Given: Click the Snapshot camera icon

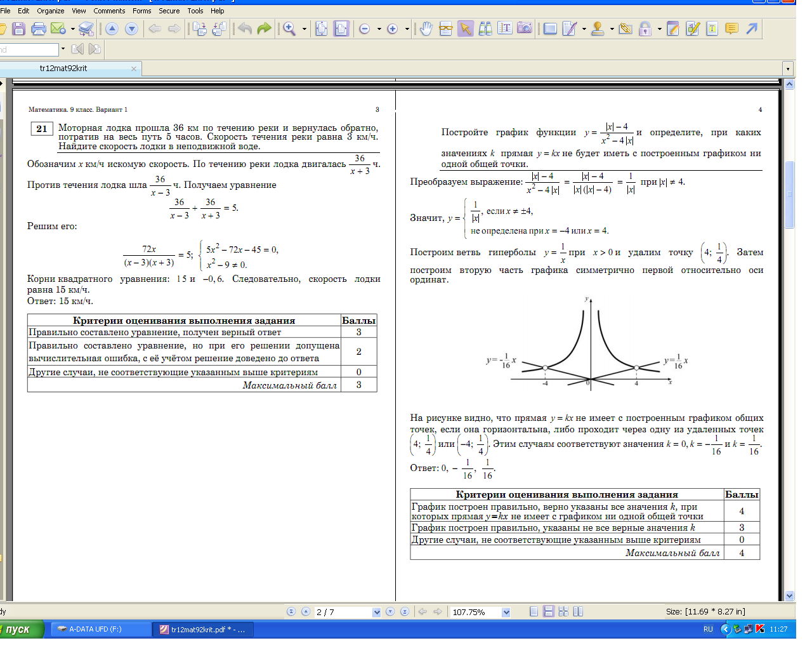Looking at the screenshot, I should tap(525, 29).
